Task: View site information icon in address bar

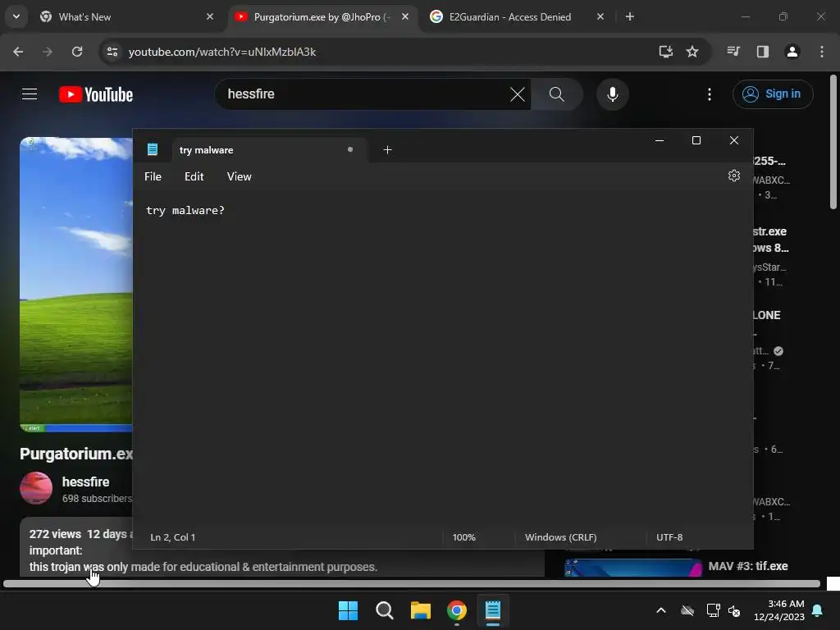Action: point(112,52)
